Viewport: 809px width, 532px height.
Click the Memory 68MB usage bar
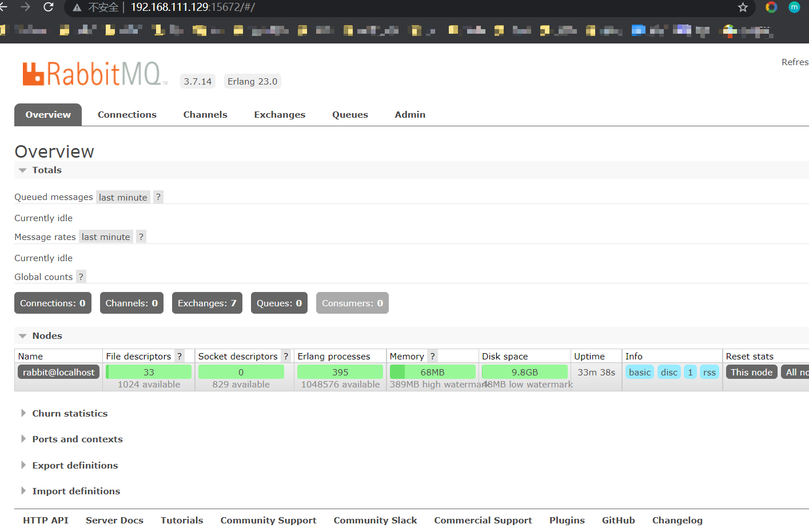[x=433, y=372]
